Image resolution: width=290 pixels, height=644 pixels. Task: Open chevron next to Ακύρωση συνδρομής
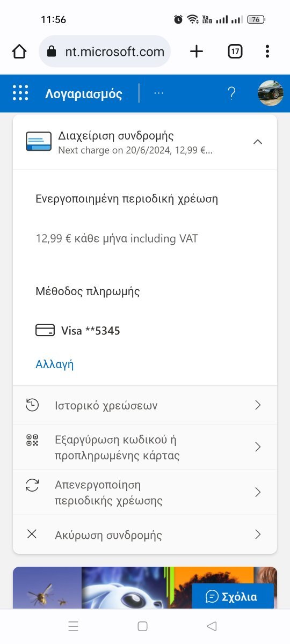point(258,535)
